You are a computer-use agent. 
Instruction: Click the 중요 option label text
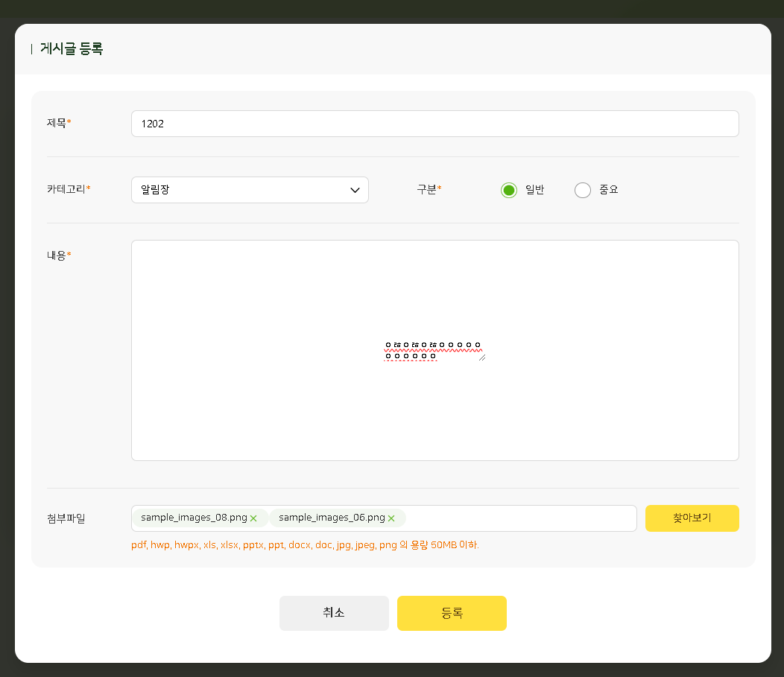point(608,190)
